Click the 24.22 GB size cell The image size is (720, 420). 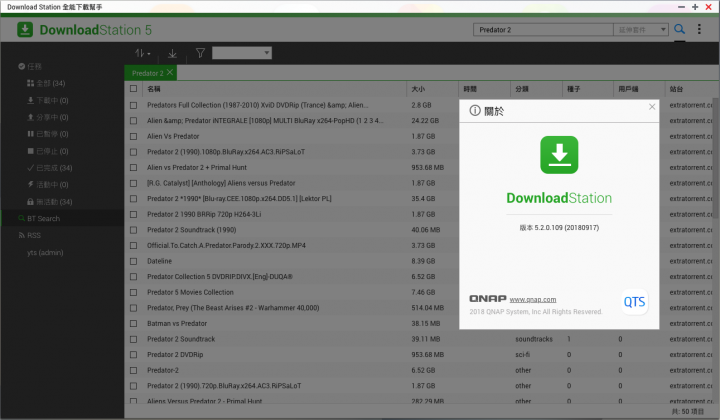click(425, 120)
